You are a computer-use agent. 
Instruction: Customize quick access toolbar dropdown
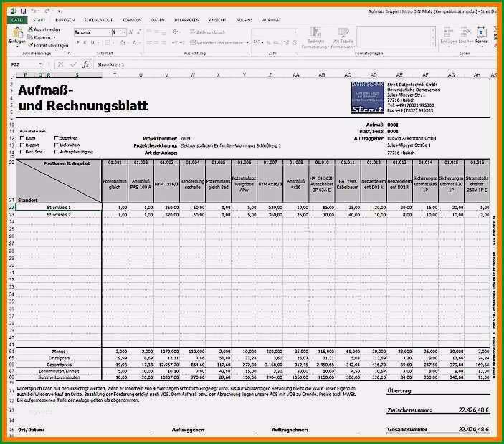tap(59, 11)
